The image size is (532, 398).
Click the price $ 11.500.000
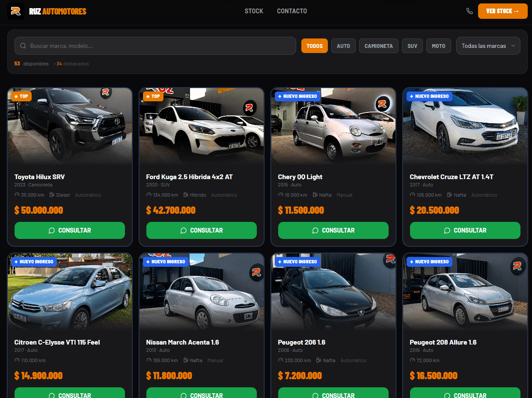301,210
